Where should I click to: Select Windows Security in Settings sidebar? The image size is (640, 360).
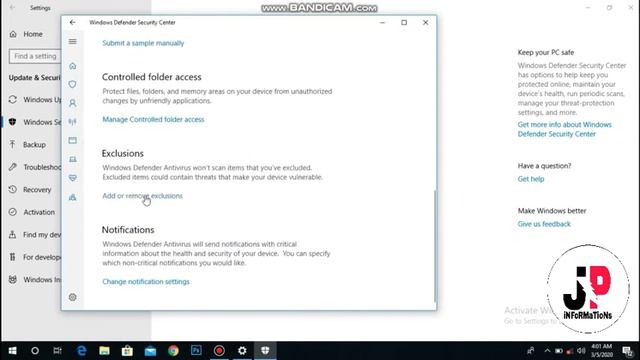point(35,122)
